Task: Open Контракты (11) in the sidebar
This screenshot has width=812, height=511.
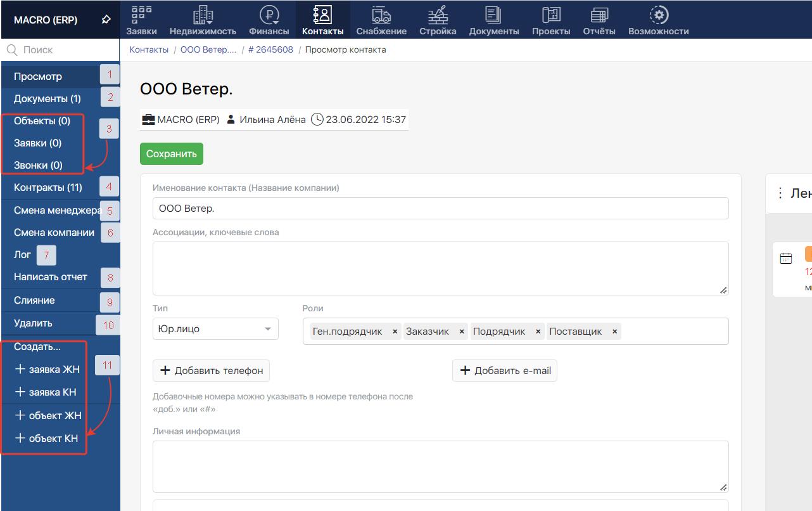Action: pos(48,188)
